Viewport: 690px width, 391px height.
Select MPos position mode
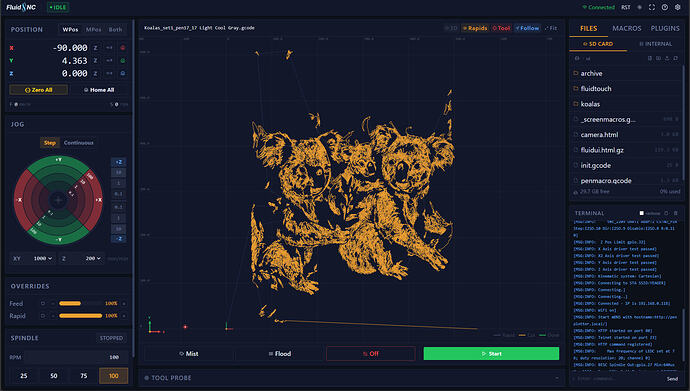pyautogui.click(x=93, y=29)
